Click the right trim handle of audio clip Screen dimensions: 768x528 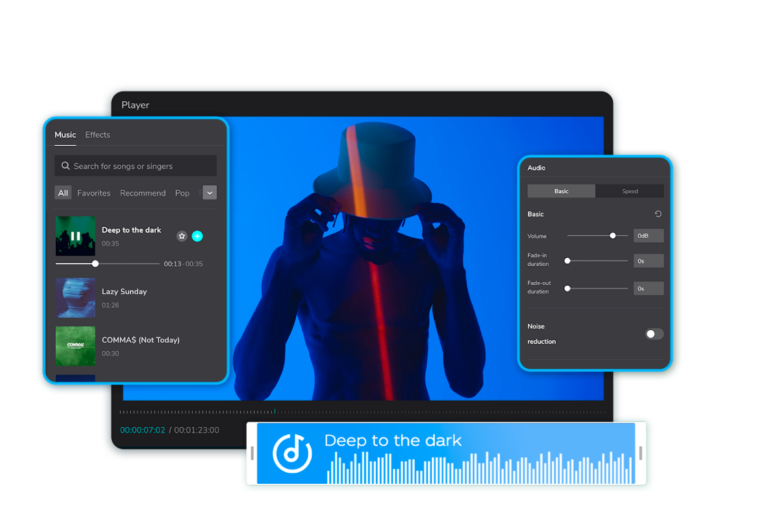tap(640, 453)
